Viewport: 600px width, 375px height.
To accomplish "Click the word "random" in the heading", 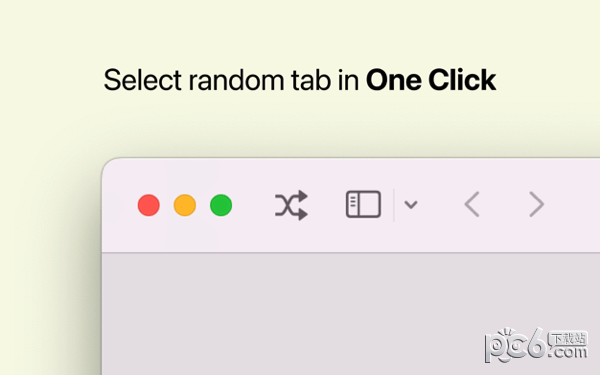I will point(236,80).
